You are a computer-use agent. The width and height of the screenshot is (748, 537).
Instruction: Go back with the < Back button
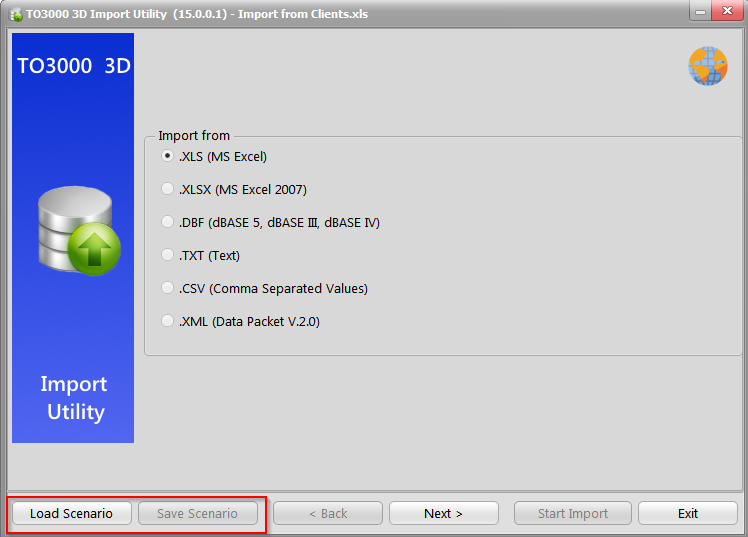click(328, 513)
